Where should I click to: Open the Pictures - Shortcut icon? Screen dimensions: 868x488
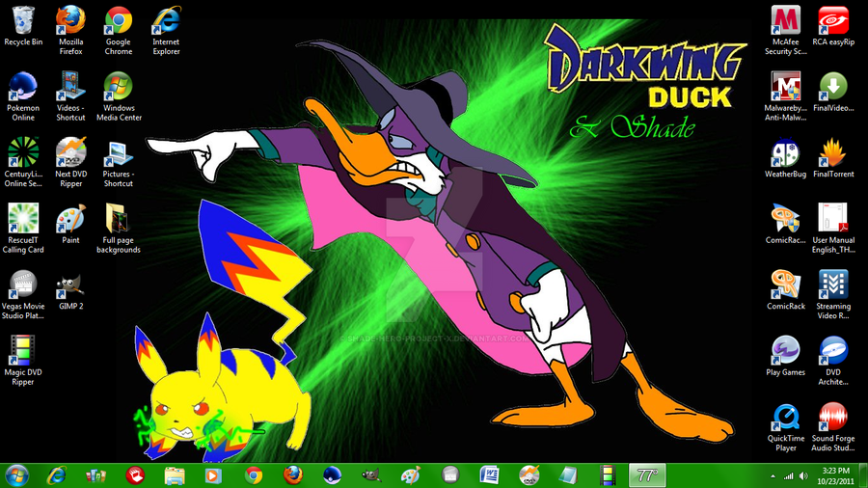[119, 163]
